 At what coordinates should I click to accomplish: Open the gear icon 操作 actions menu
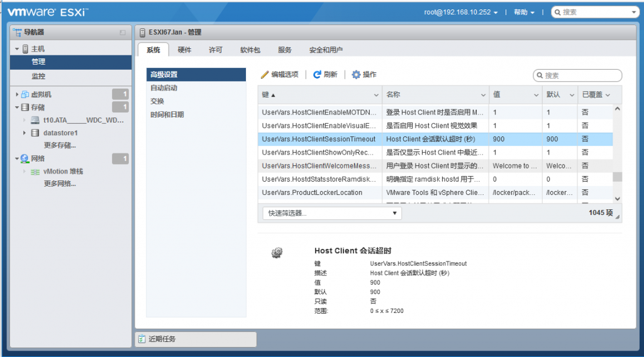click(356, 75)
